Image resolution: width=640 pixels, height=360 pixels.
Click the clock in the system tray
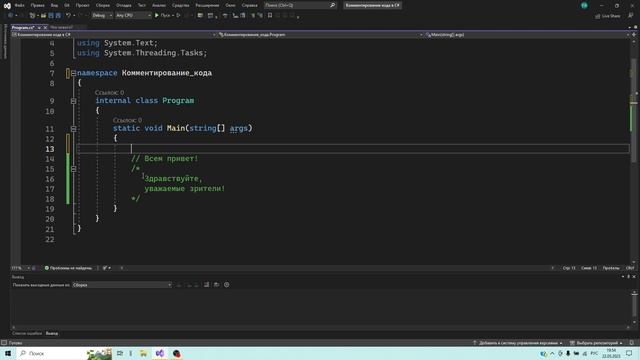(611, 353)
